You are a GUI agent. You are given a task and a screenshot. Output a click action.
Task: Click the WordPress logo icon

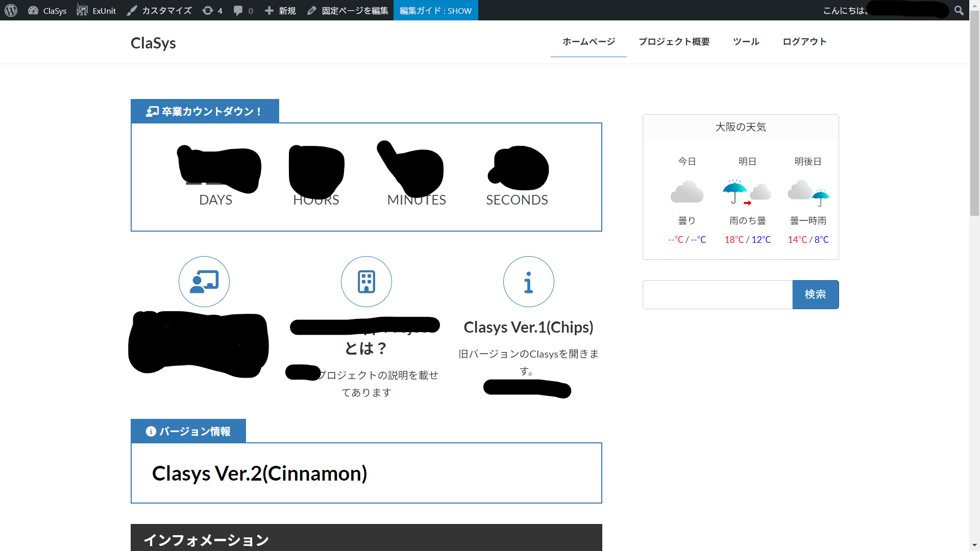(11, 10)
